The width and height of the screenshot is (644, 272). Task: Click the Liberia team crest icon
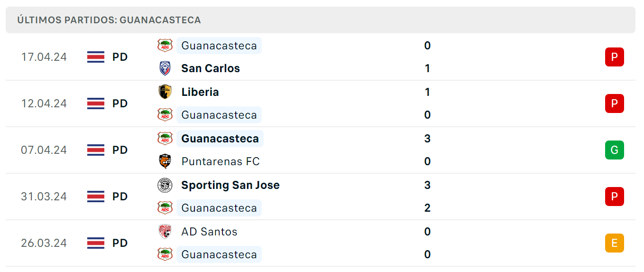(165, 92)
